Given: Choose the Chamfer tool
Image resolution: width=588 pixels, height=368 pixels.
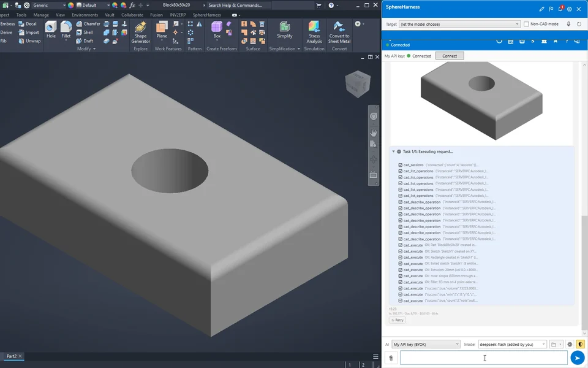Looking at the screenshot, I should pos(88,24).
